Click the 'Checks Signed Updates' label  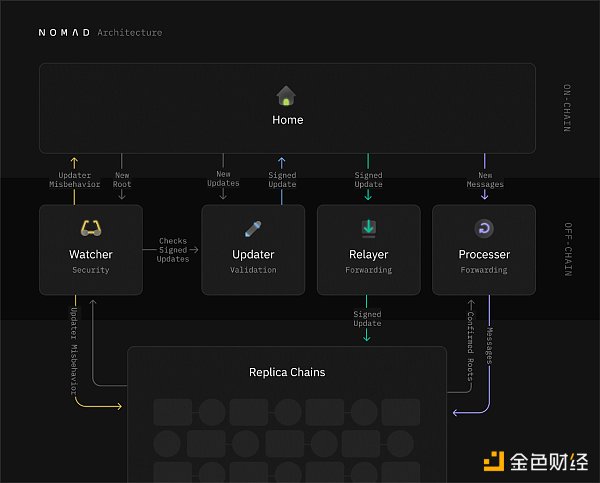coord(173,250)
